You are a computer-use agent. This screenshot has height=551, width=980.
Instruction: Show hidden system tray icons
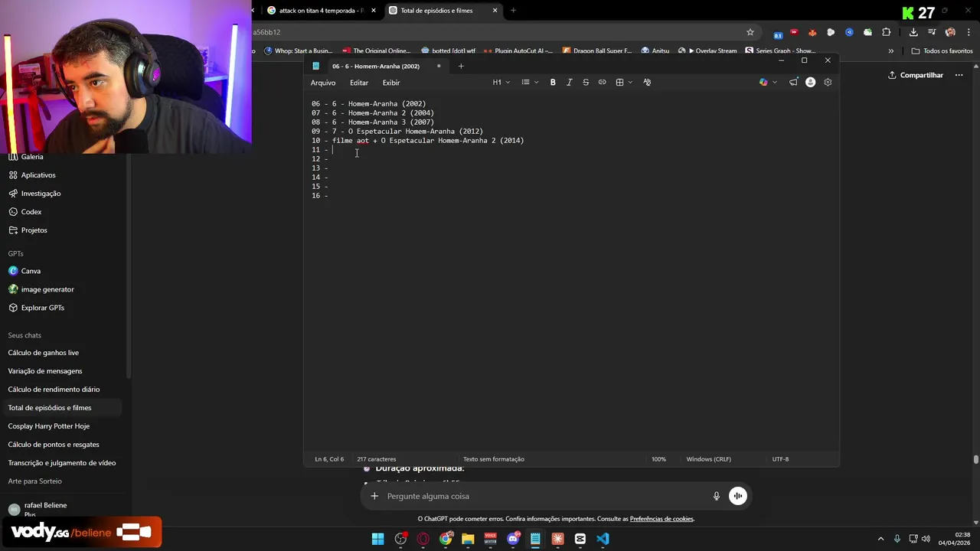tap(880, 539)
